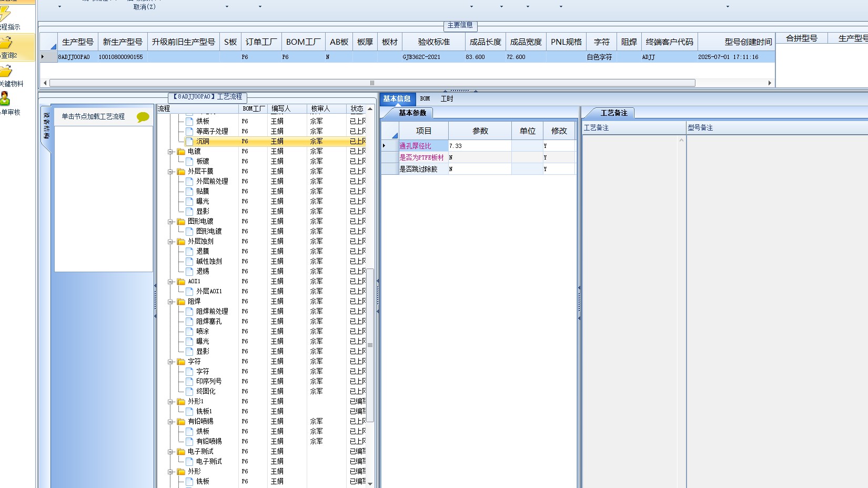The height and width of the screenshot is (488, 868).
Task: Open the 单审核 person icon in sidebar
Action: 5,98
